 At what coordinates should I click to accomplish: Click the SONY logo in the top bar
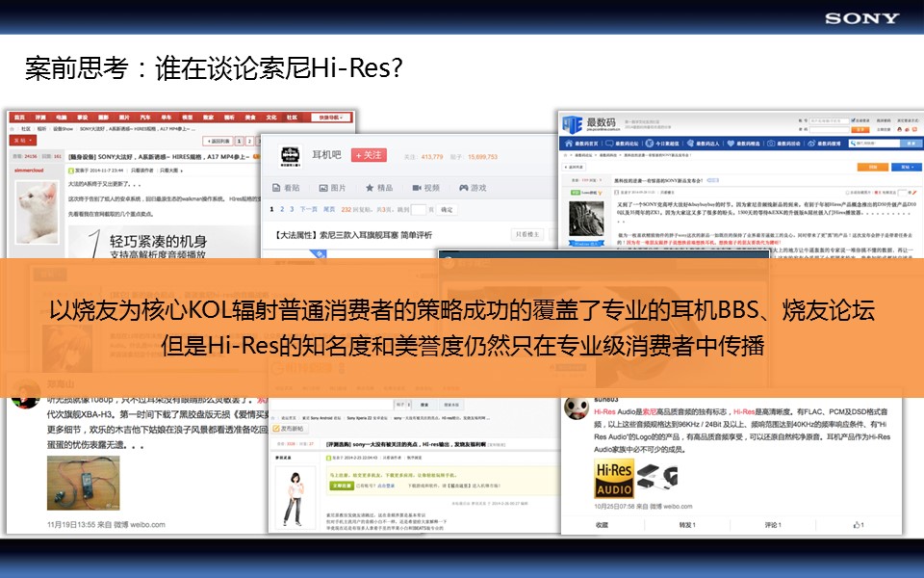pyautogui.click(x=862, y=18)
